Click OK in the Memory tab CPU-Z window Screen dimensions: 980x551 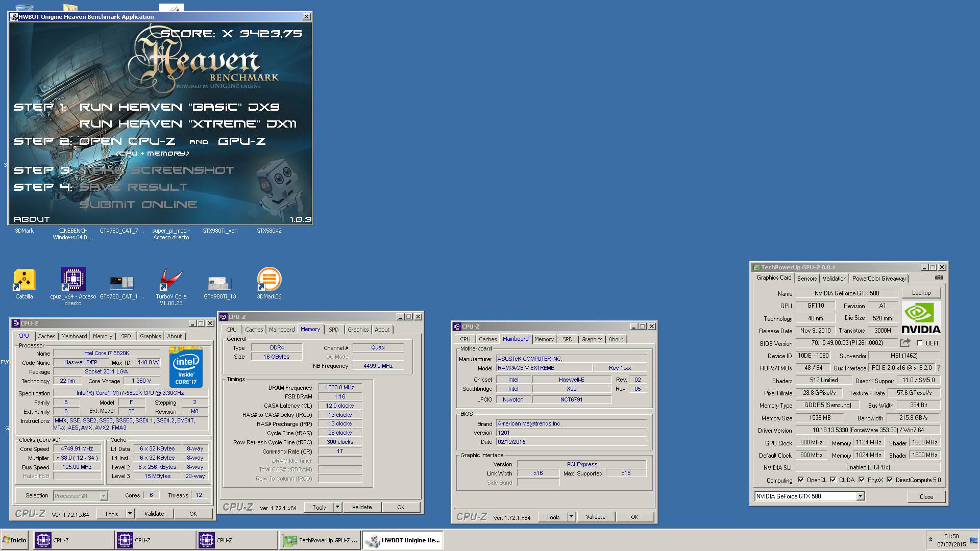pos(401,507)
